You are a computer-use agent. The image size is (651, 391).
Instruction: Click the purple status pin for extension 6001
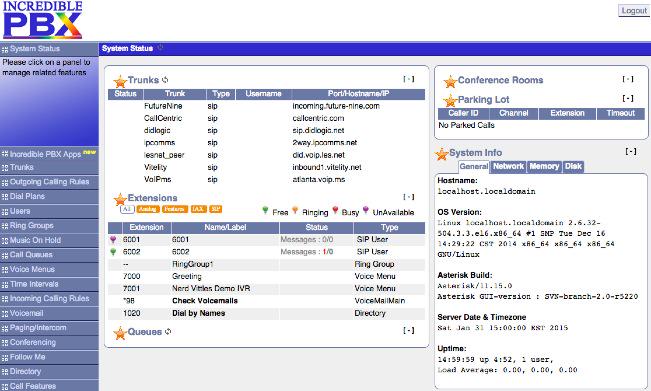tap(113, 240)
